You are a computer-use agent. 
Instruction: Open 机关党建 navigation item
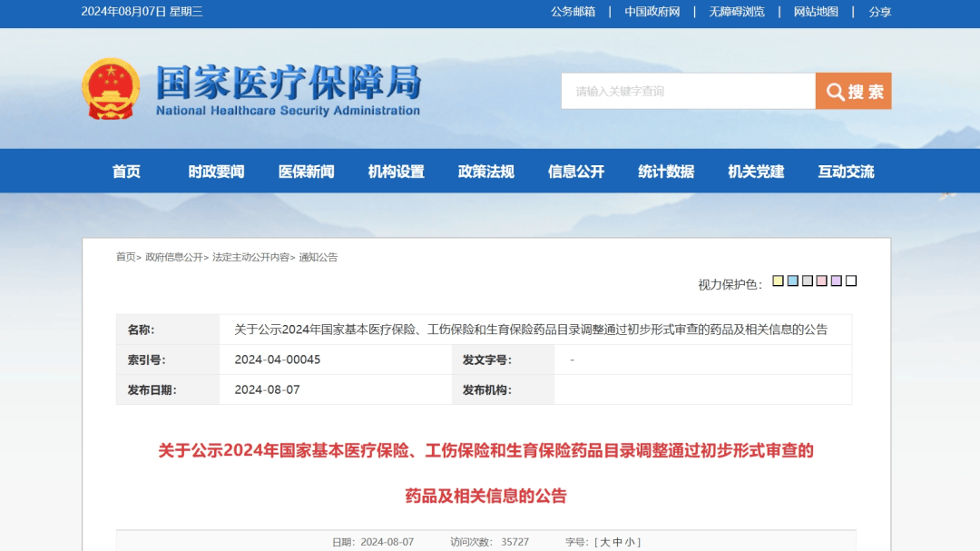(x=756, y=172)
